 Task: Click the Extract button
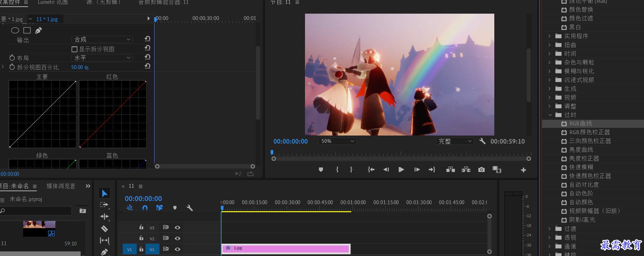pyautogui.click(x=466, y=169)
